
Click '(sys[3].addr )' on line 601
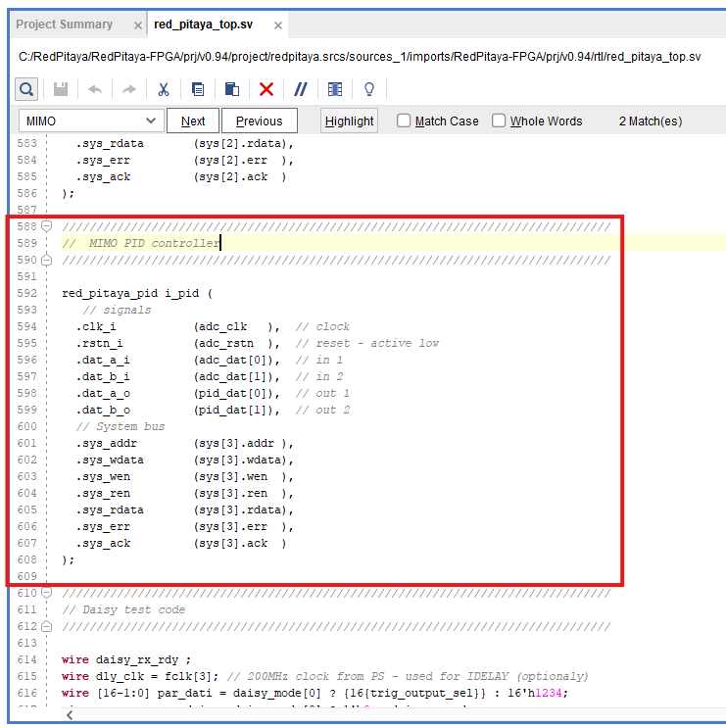pyautogui.click(x=240, y=444)
